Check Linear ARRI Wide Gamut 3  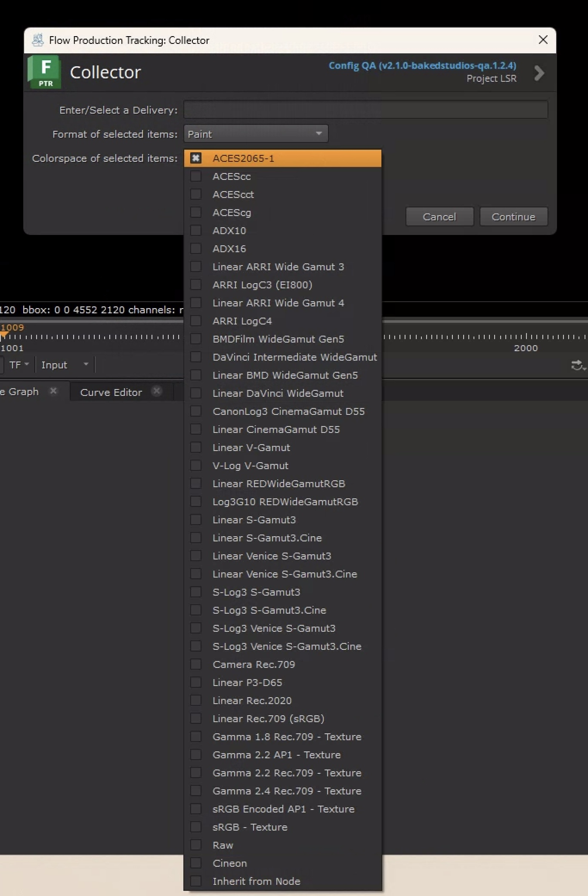[x=196, y=266]
